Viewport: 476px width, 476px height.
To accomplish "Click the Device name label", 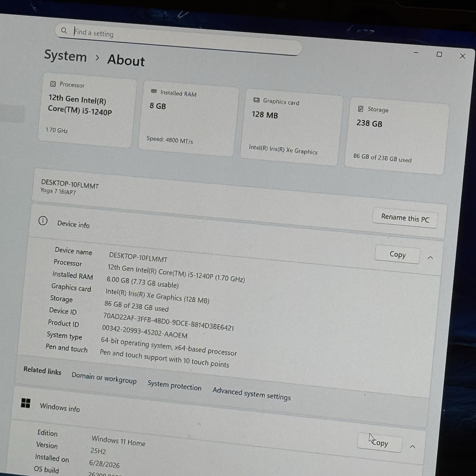I will click(73, 251).
